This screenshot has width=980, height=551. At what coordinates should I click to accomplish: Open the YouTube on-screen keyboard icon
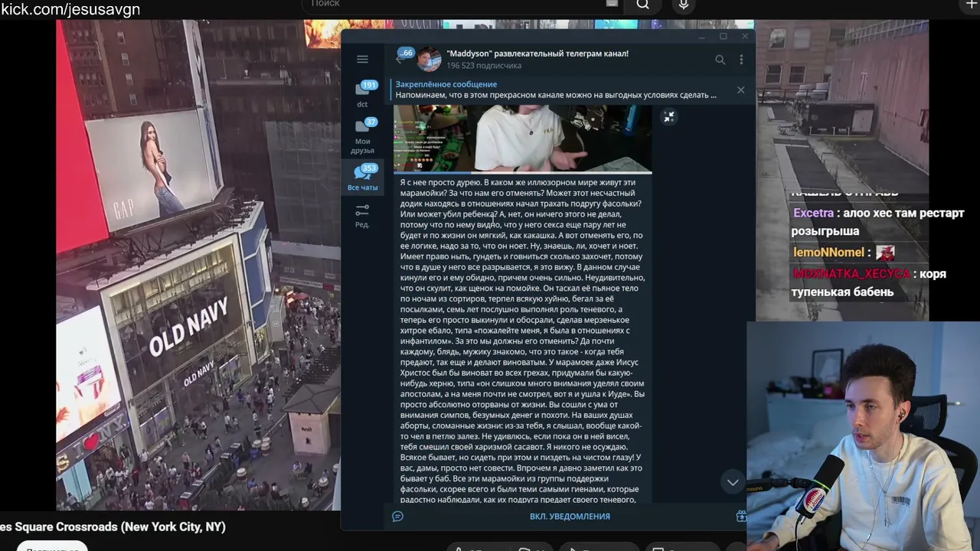tap(612, 4)
